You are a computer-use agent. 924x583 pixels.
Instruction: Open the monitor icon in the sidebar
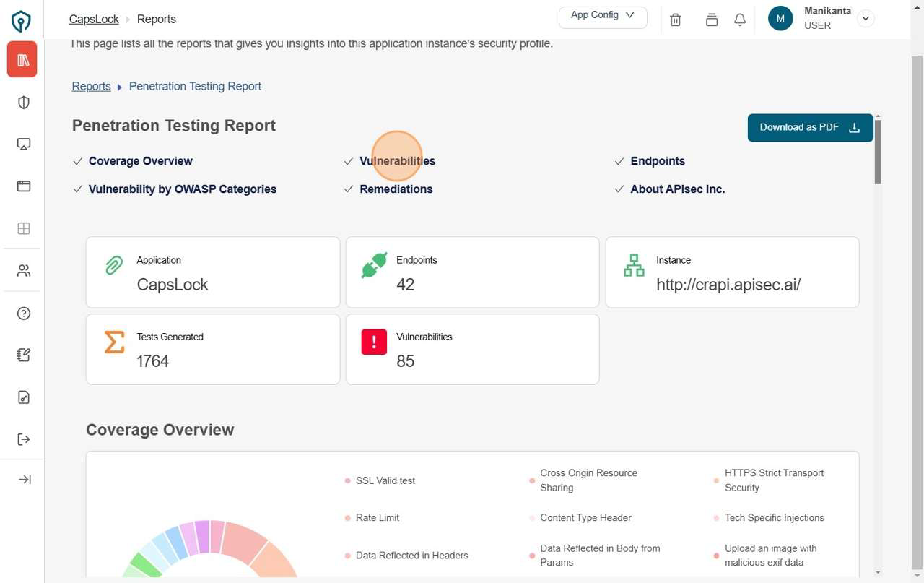tap(23, 144)
